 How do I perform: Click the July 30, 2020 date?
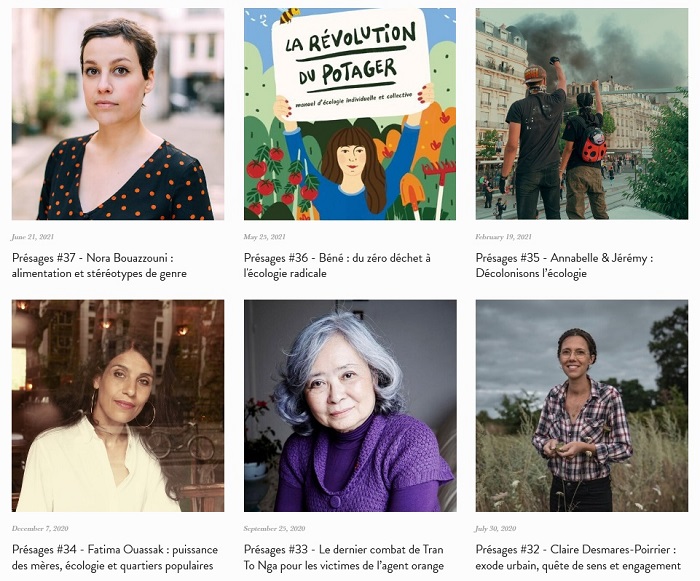pyautogui.click(x=496, y=528)
